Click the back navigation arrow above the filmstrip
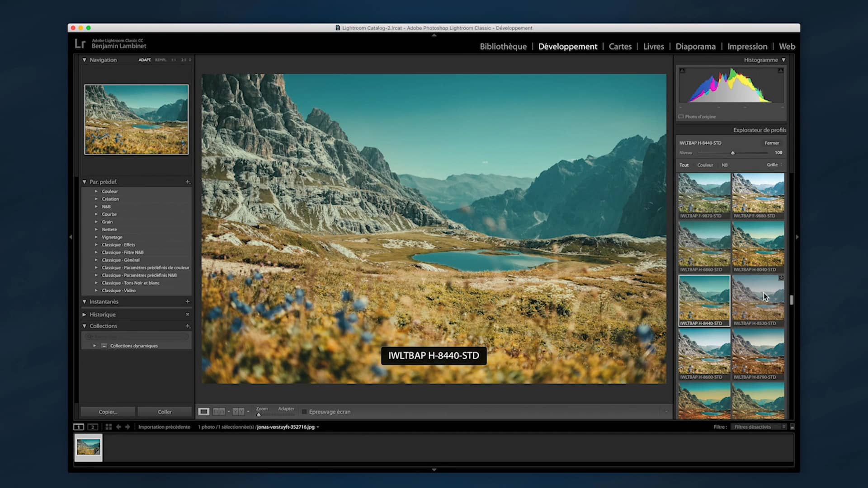 point(118,427)
